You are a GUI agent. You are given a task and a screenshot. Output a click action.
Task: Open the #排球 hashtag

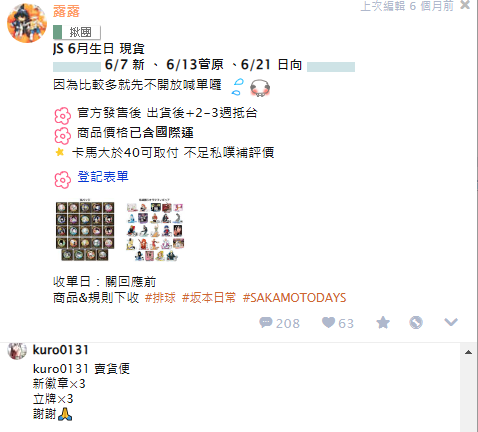click(160, 297)
